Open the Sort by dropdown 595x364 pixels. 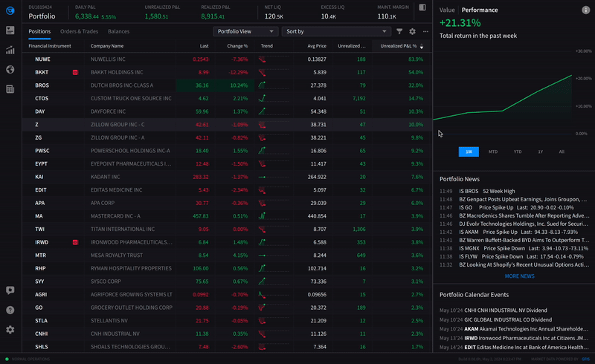coord(336,31)
